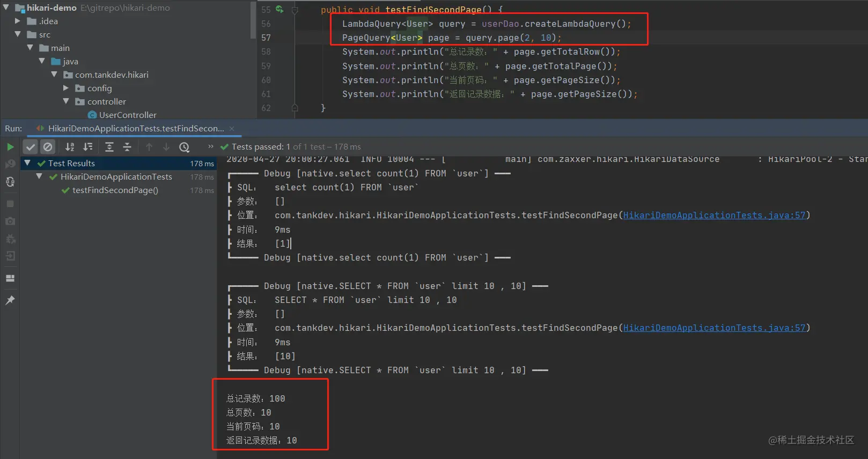This screenshot has height=459, width=868.
Task: Place cursor on userDao.createLambdaQuery() call
Action: pos(554,24)
